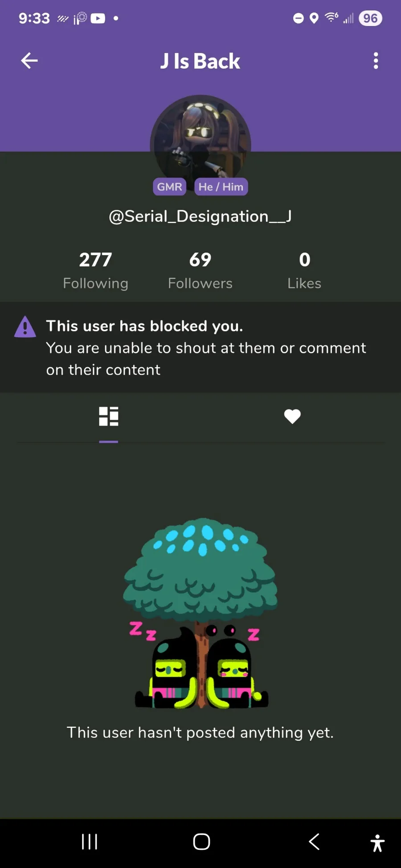Screen dimensions: 401x868
Task: Tap the Android navigation back chevron
Action: pyautogui.click(x=314, y=842)
